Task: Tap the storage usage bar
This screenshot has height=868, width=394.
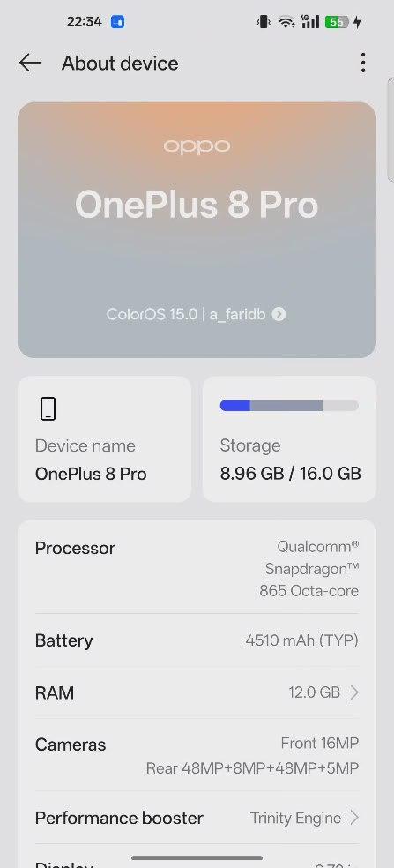Action: [289, 405]
